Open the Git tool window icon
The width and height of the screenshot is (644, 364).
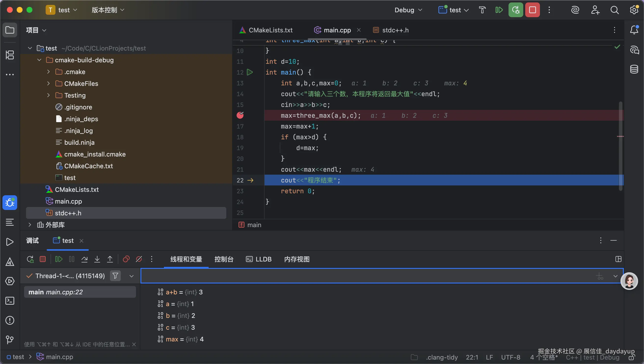[x=10, y=340]
